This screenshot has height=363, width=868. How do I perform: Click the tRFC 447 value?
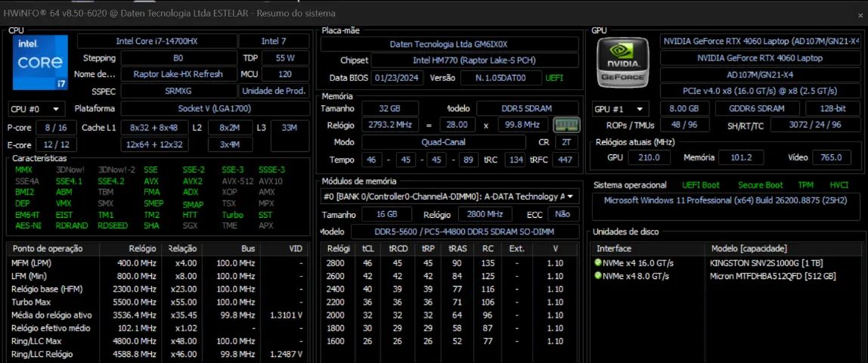(x=566, y=160)
